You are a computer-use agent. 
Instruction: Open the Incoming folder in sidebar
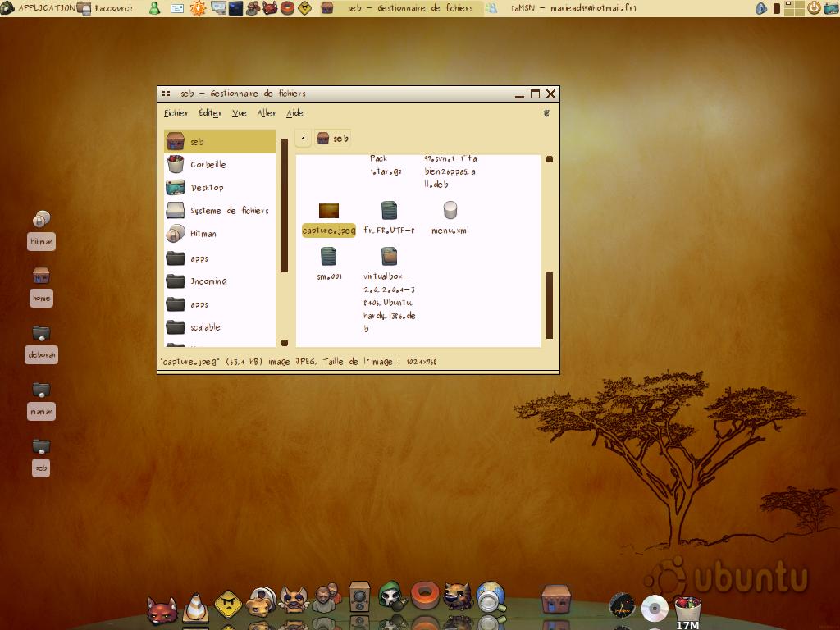(x=220, y=281)
